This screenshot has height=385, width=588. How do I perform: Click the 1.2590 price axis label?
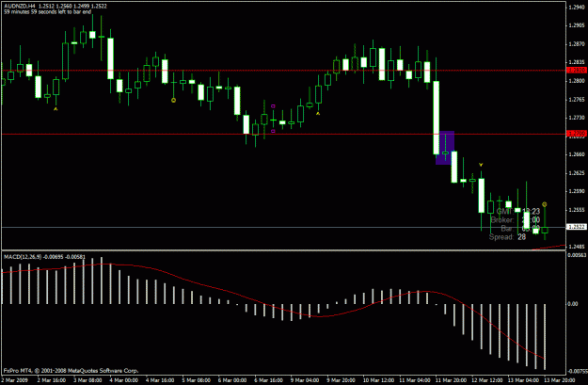577,191
